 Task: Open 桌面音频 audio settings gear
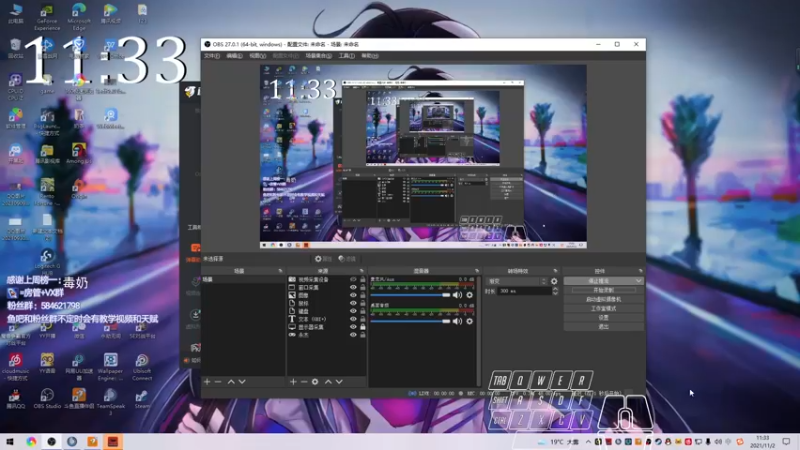(x=469, y=321)
